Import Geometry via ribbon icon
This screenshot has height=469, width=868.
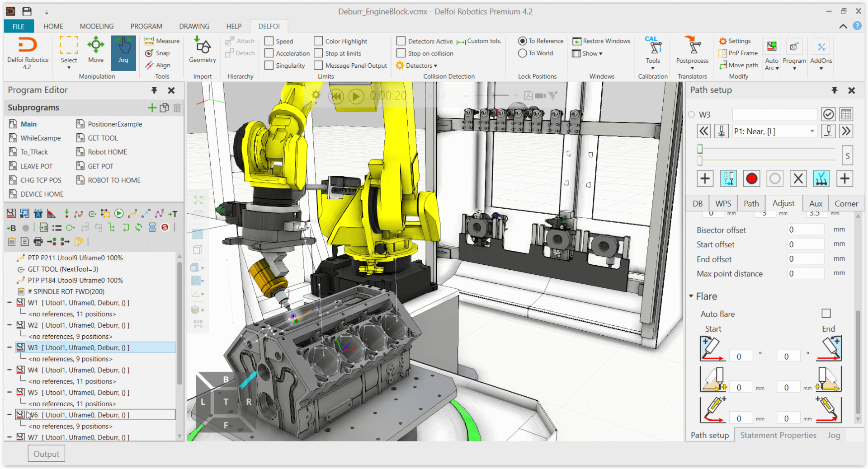[202, 50]
